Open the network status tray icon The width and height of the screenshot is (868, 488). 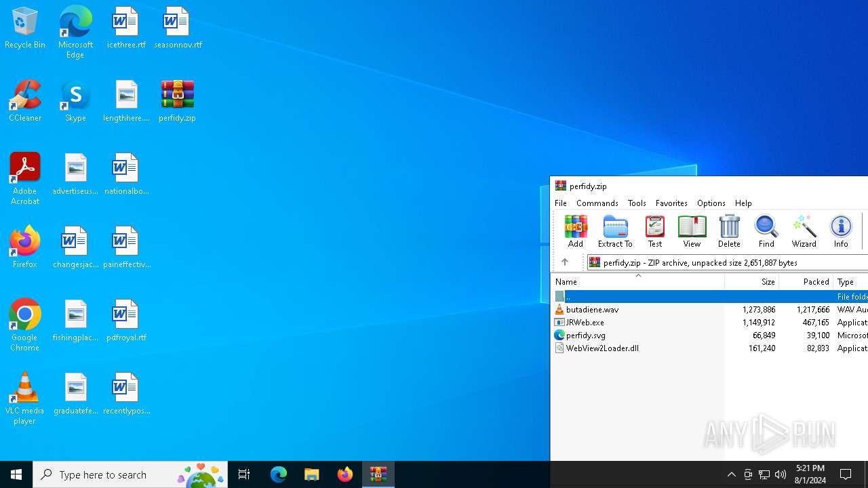764,474
